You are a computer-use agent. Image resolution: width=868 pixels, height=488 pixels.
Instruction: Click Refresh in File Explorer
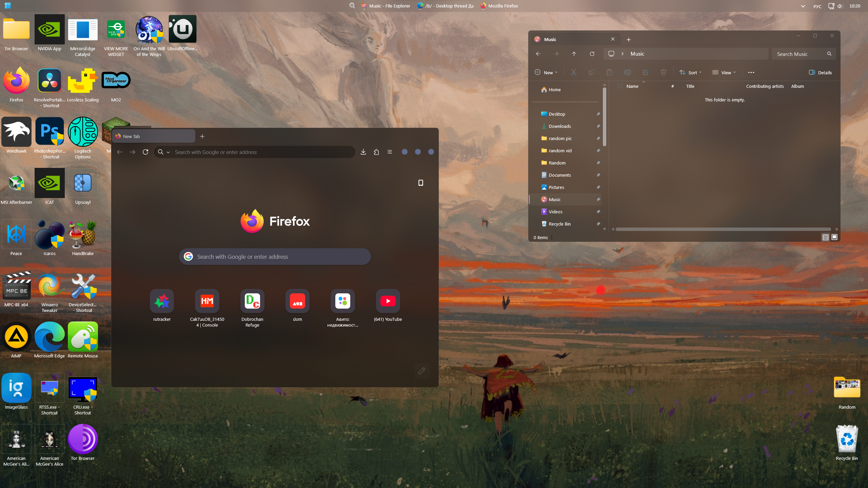tap(592, 54)
